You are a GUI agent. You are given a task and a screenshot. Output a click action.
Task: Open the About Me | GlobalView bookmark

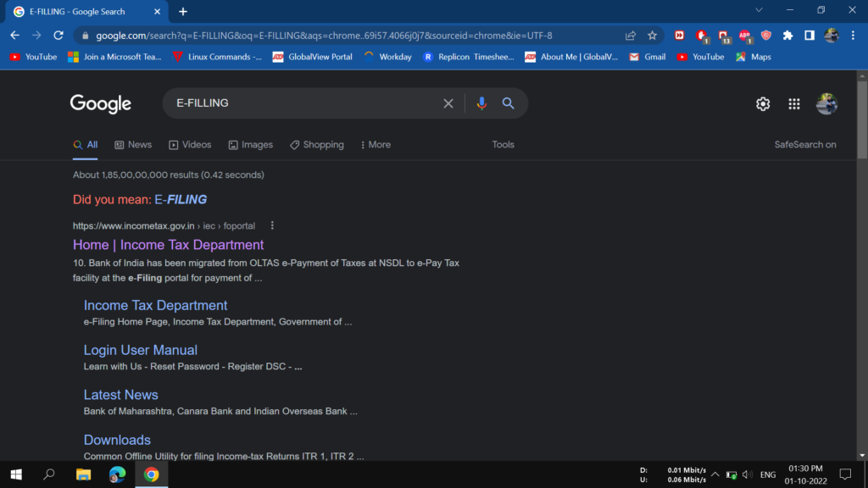coord(571,57)
